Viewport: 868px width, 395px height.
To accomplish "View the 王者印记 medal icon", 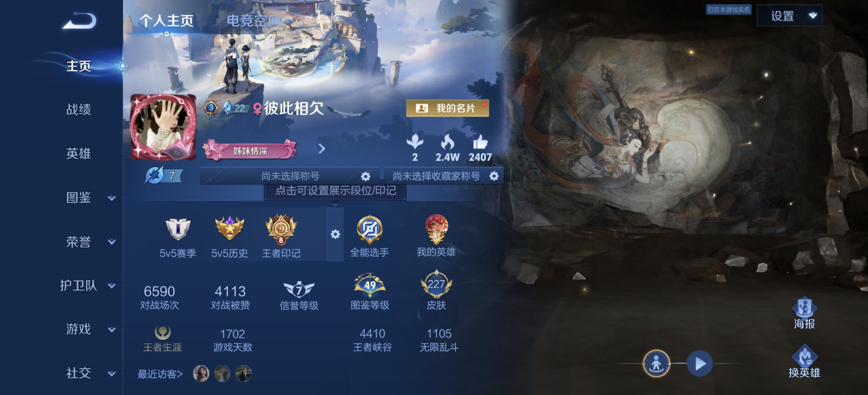I will tap(281, 229).
